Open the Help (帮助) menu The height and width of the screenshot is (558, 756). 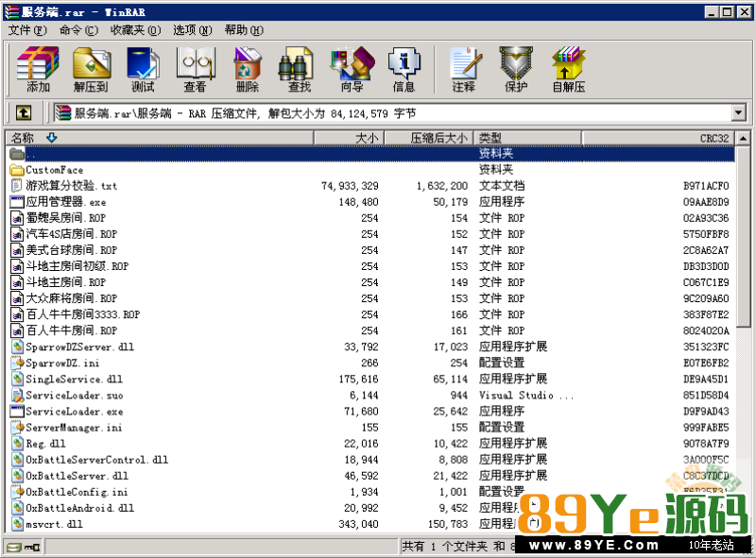coord(244,30)
